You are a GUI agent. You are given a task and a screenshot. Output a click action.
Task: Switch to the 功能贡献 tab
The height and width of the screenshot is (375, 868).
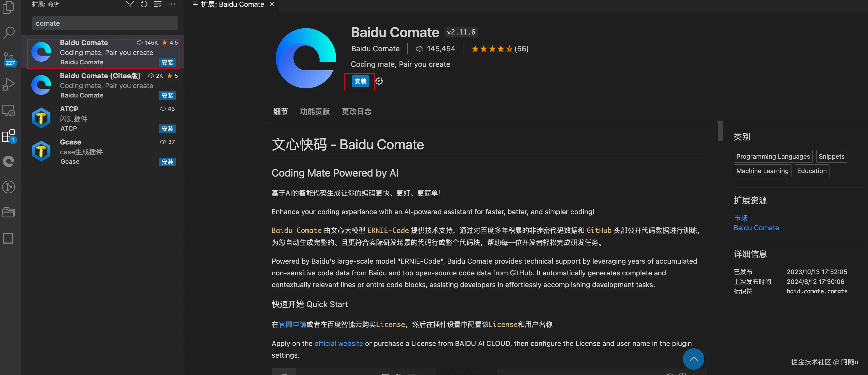pyautogui.click(x=315, y=111)
